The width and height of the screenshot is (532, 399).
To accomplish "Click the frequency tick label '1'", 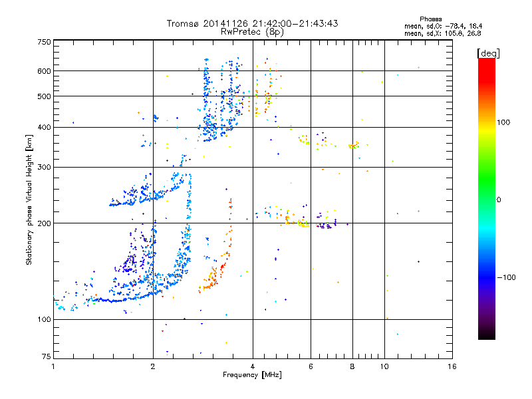I will [53, 366].
